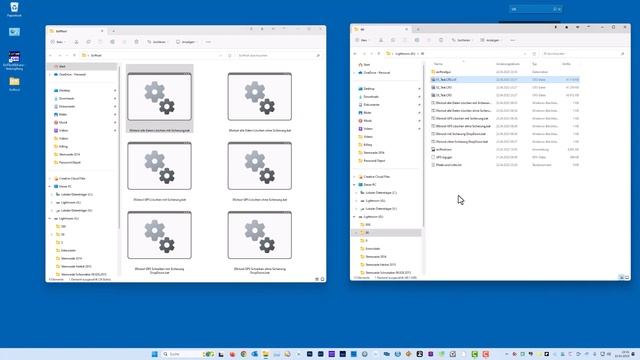Viewport: 640px width, 360px height.
Task: Open the Anzeigen dropdown in the right window
Action: [x=491, y=40]
